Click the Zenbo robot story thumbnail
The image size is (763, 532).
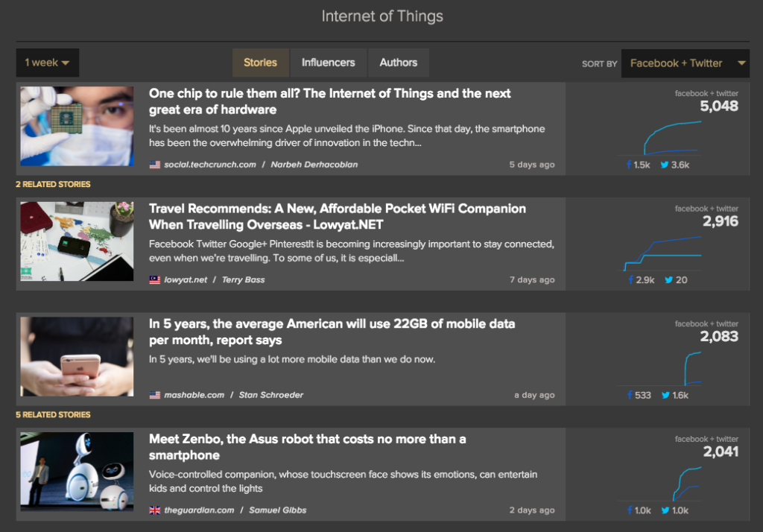point(77,472)
